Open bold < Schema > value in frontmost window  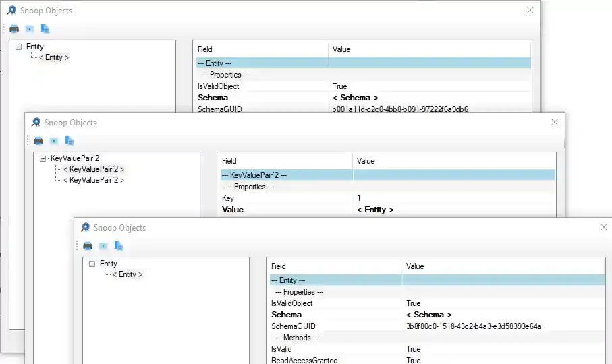coord(428,315)
